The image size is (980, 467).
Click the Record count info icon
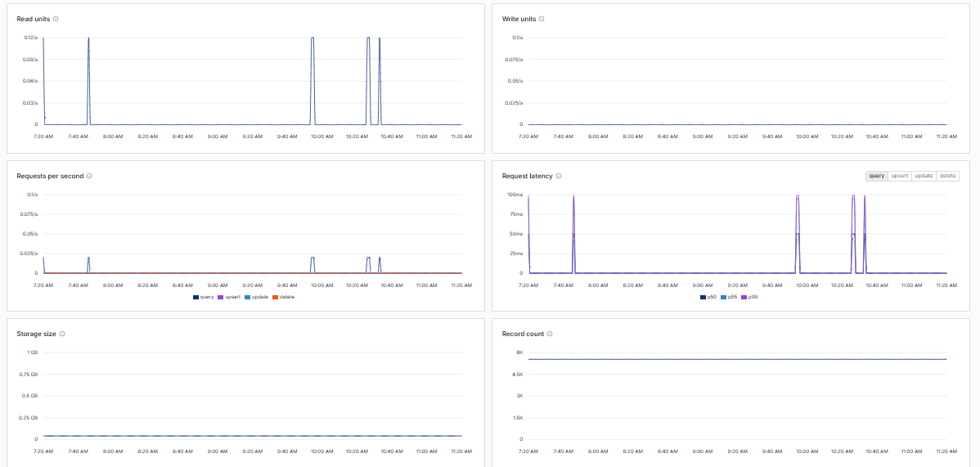[550, 334]
